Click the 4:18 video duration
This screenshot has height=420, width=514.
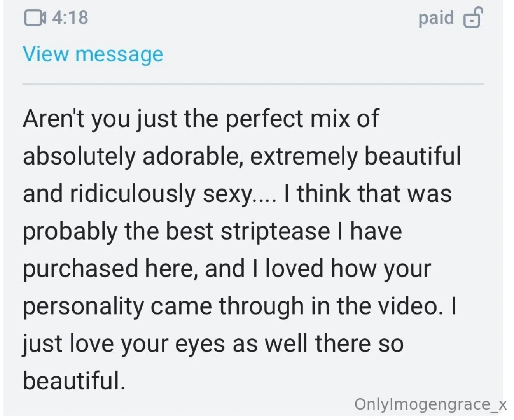pyautogui.click(x=70, y=18)
